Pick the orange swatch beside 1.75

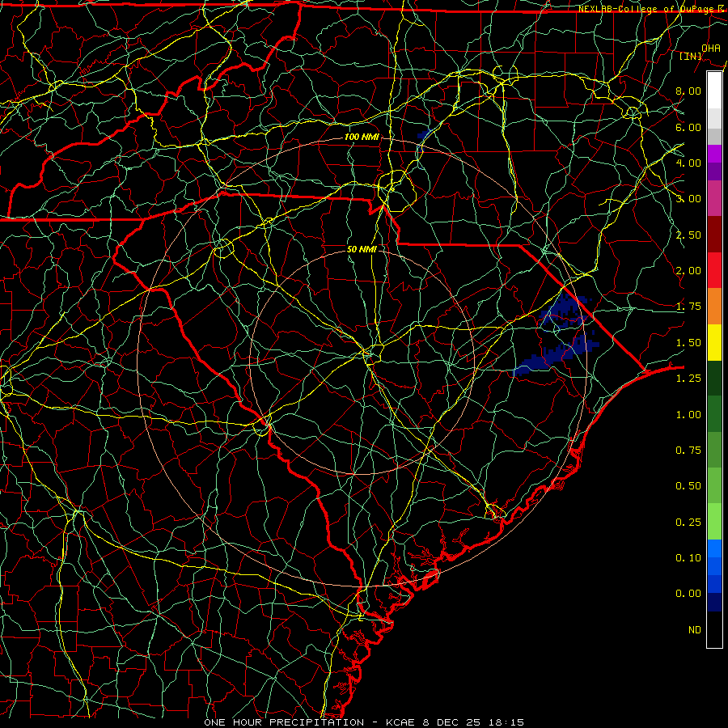[714, 306]
